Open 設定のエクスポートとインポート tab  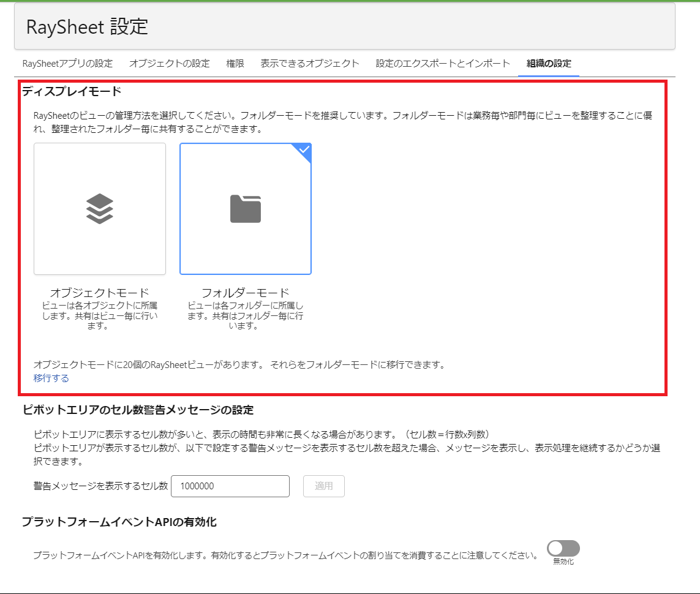click(443, 63)
